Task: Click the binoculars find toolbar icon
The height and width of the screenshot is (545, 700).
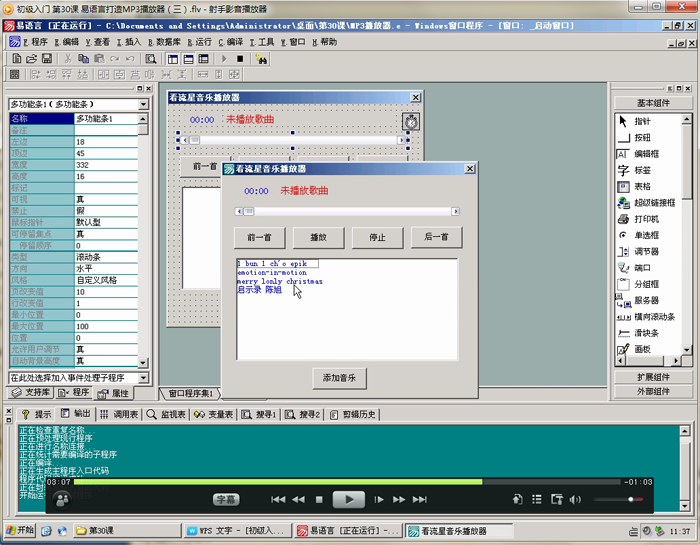Action: point(261,59)
